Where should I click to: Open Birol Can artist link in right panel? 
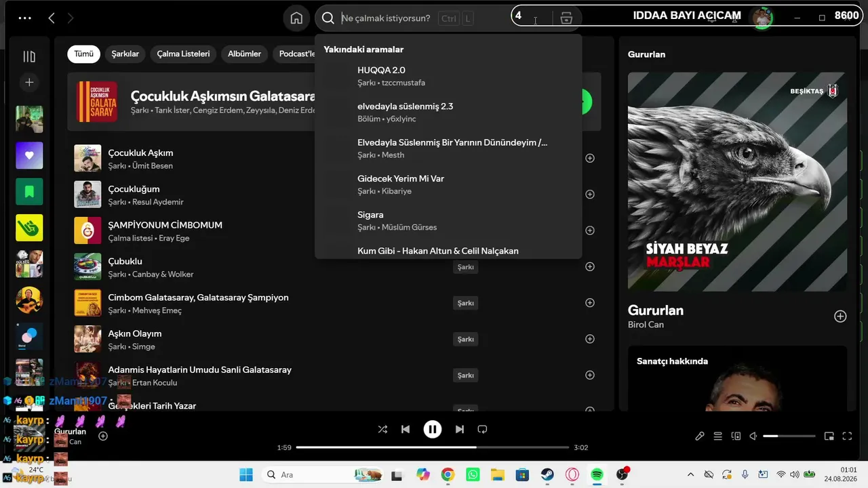coord(646,325)
